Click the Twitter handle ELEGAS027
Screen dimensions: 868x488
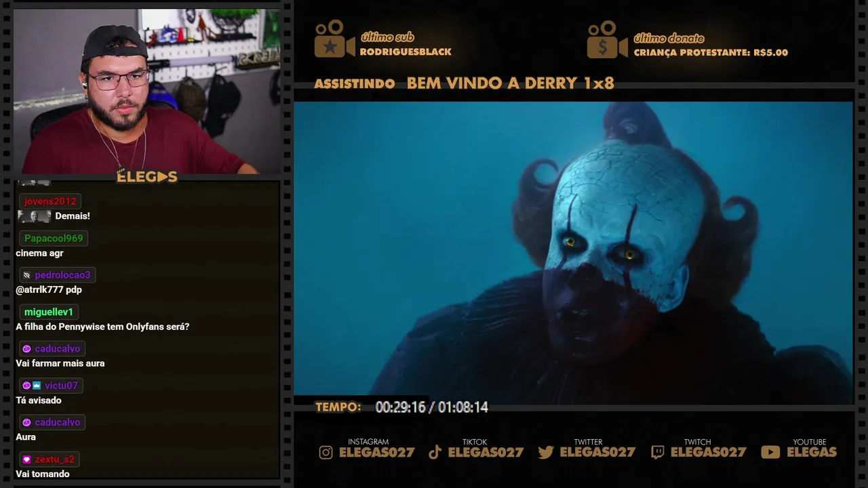click(x=597, y=453)
